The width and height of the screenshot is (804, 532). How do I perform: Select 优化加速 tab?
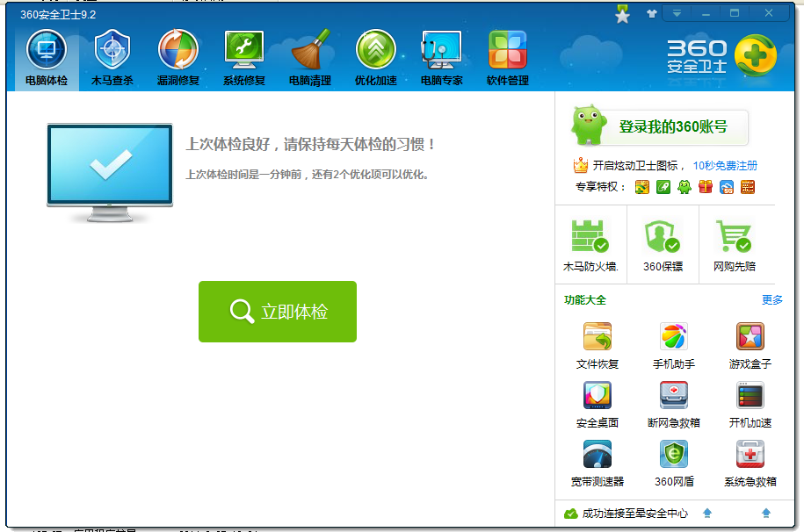376,58
